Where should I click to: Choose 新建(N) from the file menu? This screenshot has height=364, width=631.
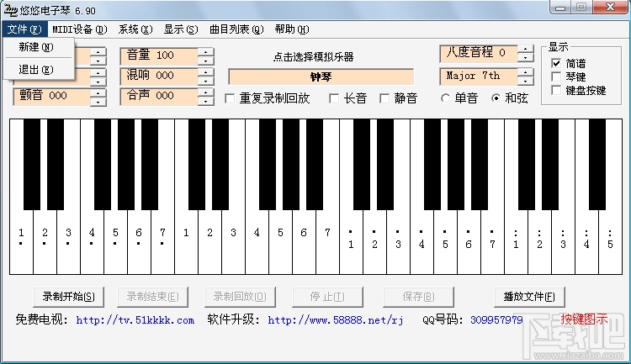point(39,47)
